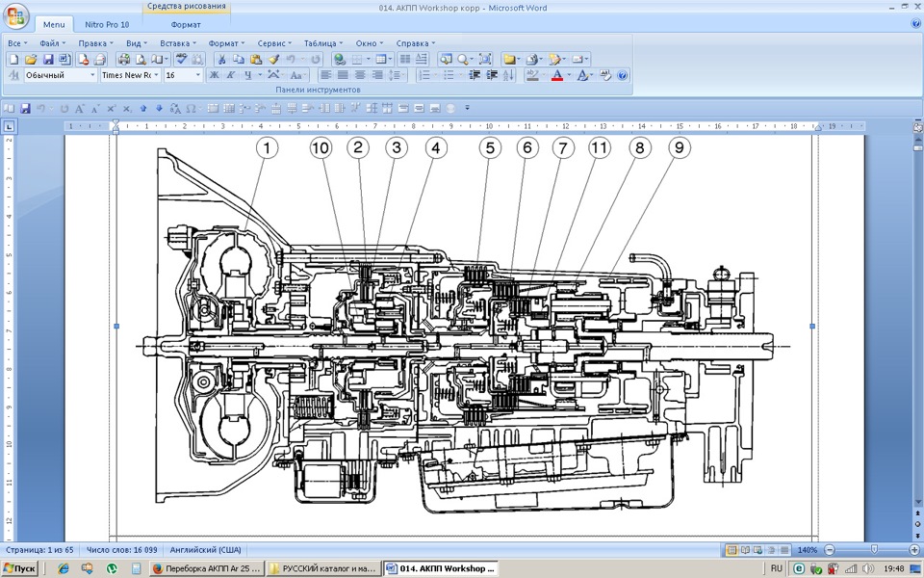Click the Help question mark icon
The height and width of the screenshot is (578, 924).
pos(623,75)
